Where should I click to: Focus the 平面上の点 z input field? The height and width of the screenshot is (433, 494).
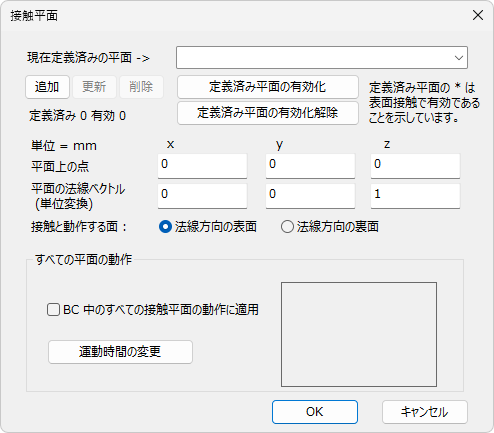pos(415,166)
